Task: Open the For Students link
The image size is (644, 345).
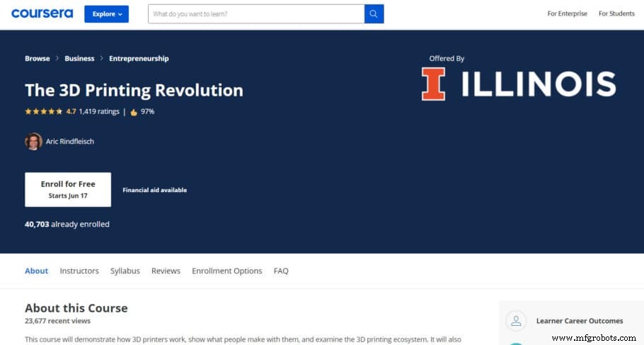Action: tap(616, 14)
